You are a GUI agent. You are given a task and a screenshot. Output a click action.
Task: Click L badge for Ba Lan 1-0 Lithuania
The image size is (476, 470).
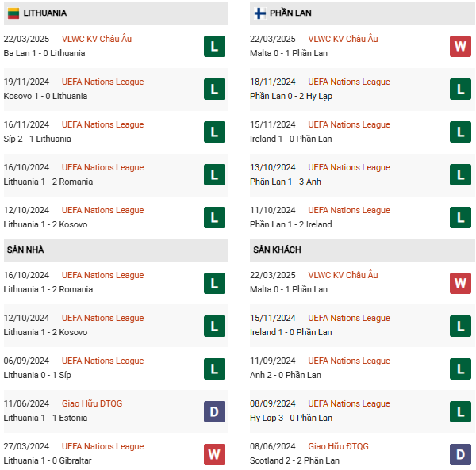coord(214,47)
